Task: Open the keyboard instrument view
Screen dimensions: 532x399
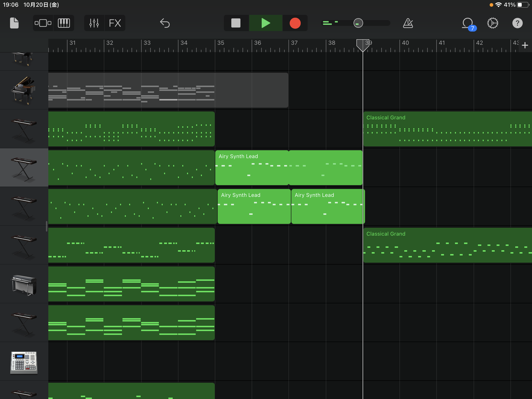Action: click(x=64, y=23)
